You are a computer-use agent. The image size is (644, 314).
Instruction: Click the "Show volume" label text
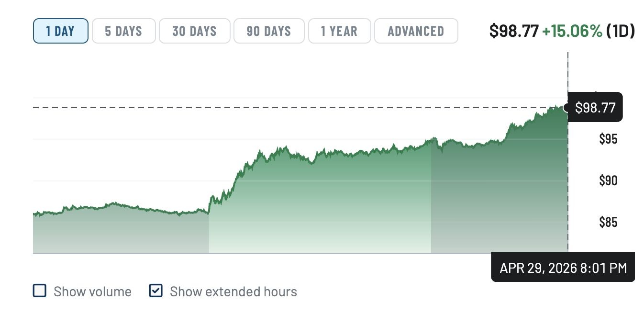92,292
